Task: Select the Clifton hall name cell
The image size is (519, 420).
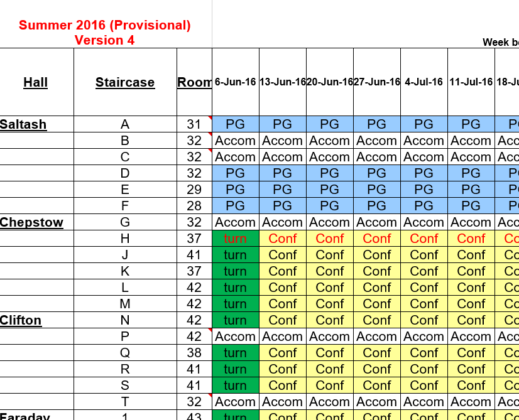Action: (21, 320)
